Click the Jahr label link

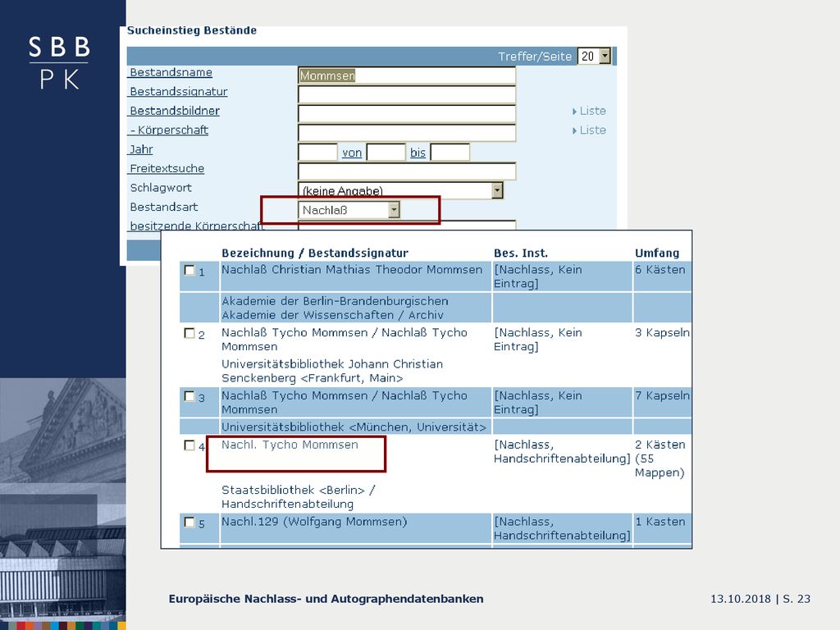click(141, 149)
